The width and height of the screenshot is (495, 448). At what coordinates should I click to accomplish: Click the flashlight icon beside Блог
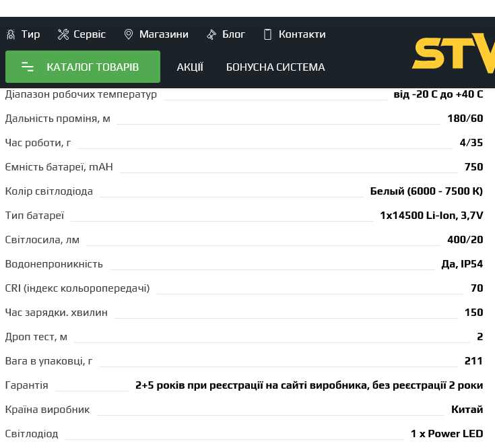[211, 34]
